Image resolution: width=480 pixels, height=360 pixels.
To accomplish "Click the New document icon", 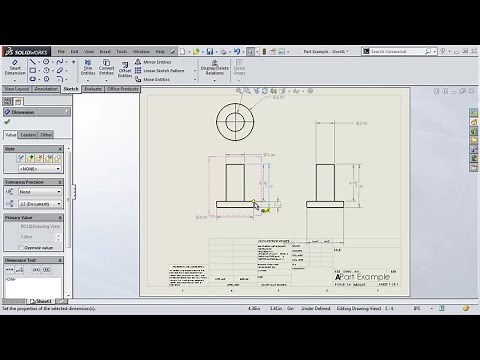I will coord(182,51).
